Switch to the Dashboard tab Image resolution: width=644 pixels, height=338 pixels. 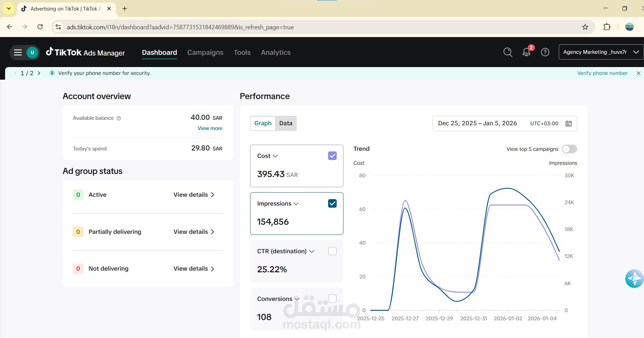tap(159, 52)
